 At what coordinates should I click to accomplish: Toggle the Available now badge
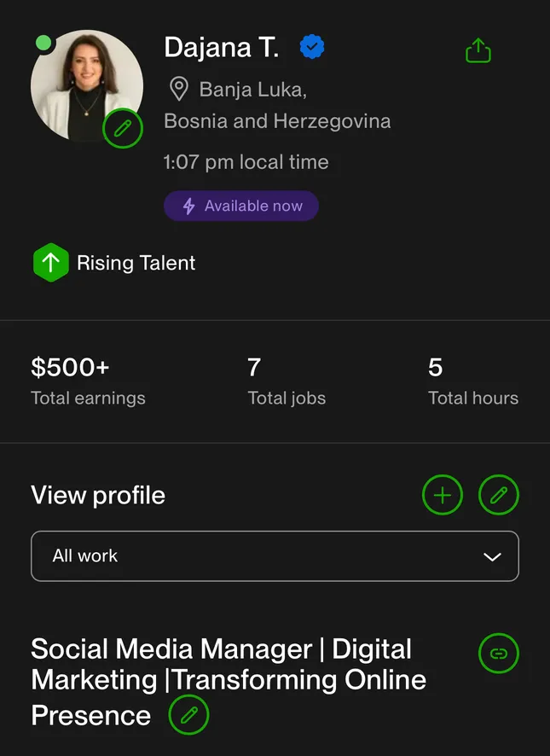241,206
